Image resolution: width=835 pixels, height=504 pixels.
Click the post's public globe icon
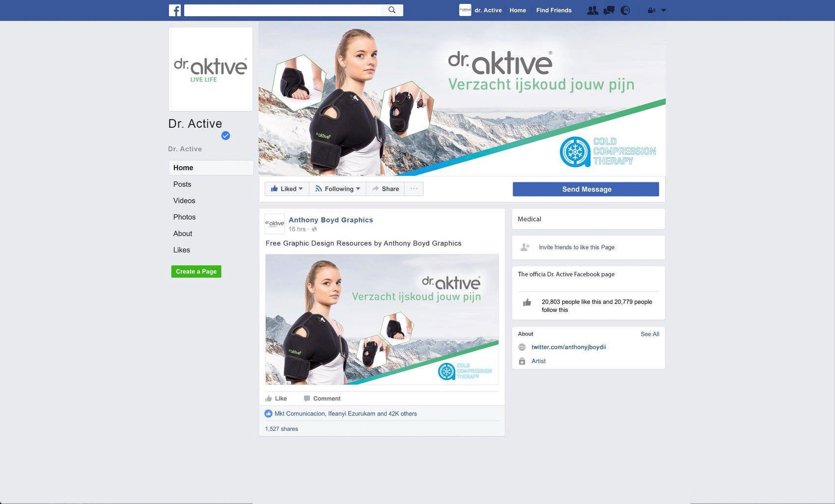coord(314,229)
